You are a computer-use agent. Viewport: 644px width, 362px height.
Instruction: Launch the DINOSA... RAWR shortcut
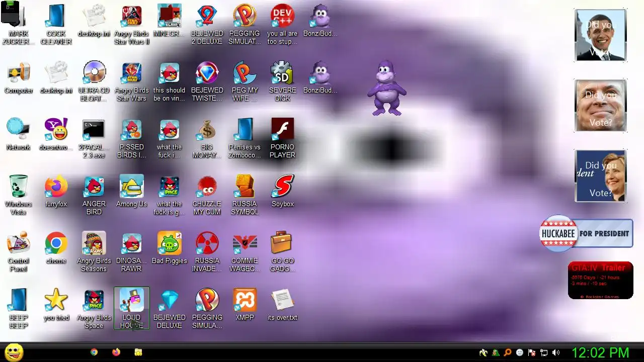(x=132, y=252)
